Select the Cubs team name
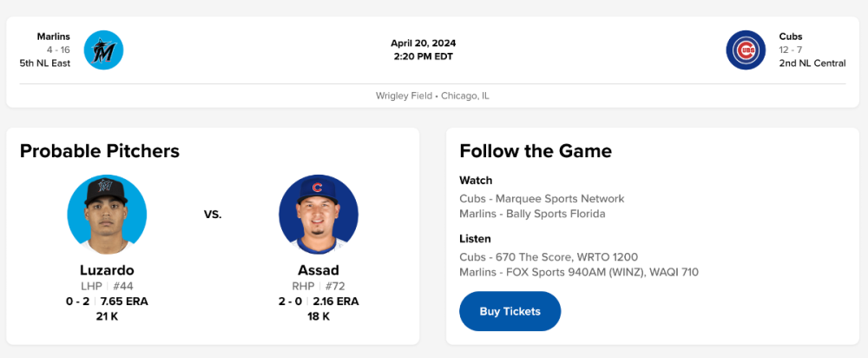This screenshot has width=868, height=358. pos(791,36)
